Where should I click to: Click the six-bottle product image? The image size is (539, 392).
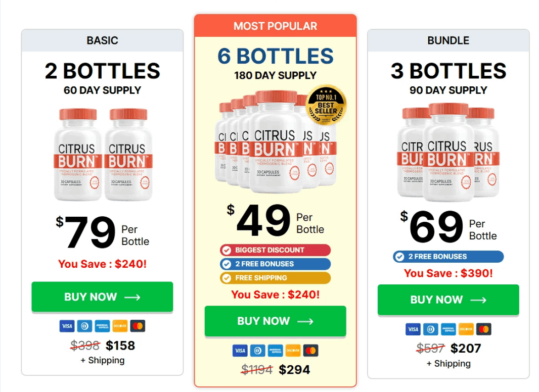276,146
